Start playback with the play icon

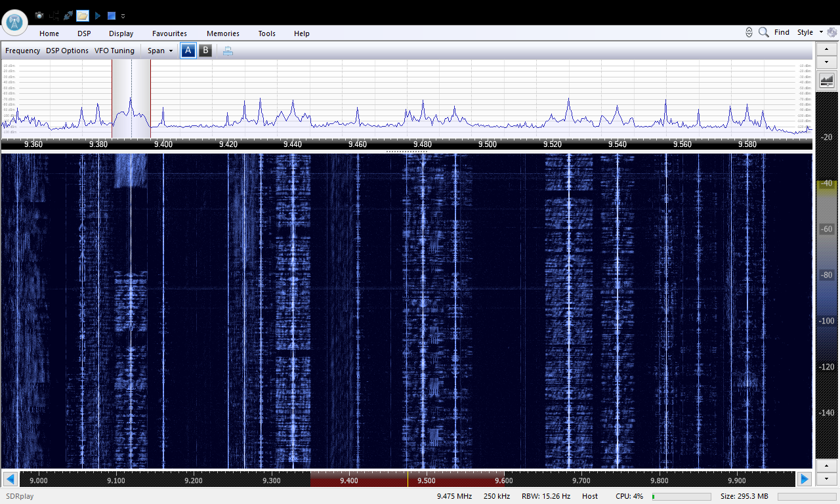pyautogui.click(x=98, y=16)
